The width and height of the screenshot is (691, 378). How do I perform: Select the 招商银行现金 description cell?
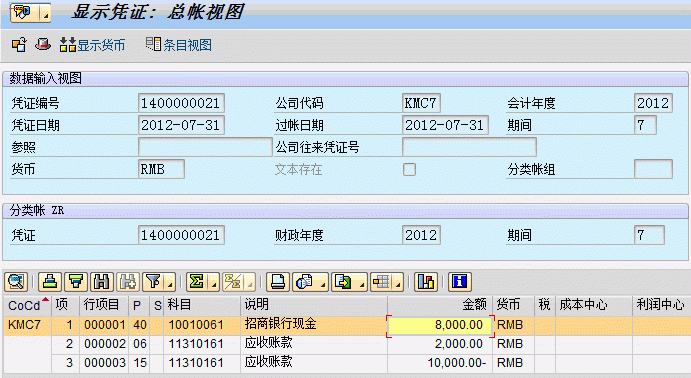click(x=314, y=325)
